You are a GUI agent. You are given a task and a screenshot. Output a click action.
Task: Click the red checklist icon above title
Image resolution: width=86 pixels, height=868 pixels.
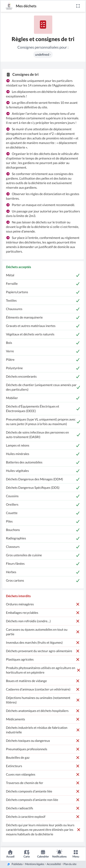43,25
